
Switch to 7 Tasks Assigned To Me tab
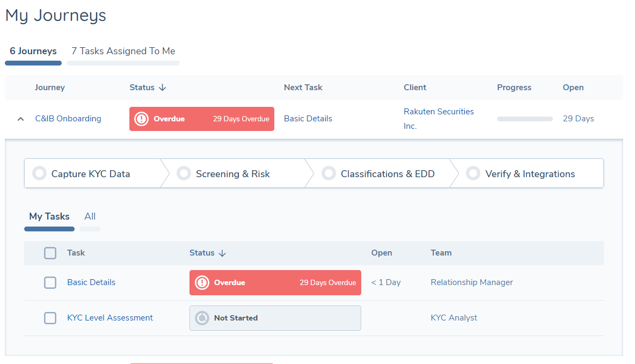(x=123, y=51)
